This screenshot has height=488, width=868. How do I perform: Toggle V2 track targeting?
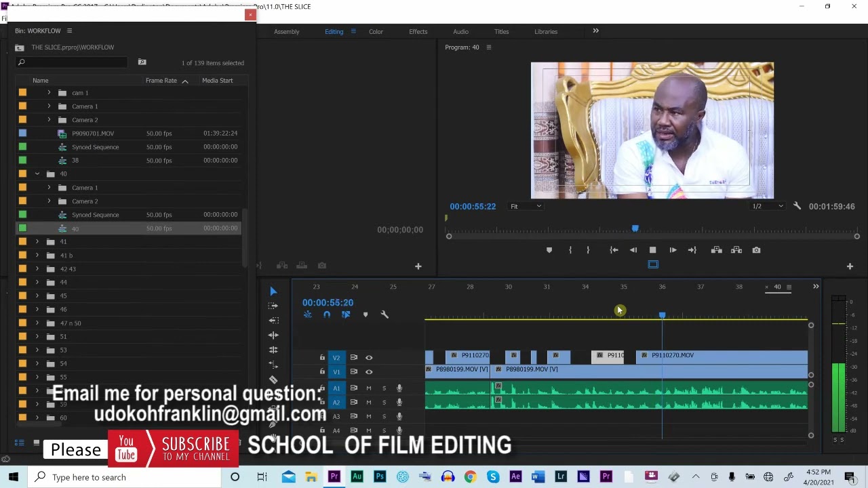(x=336, y=357)
